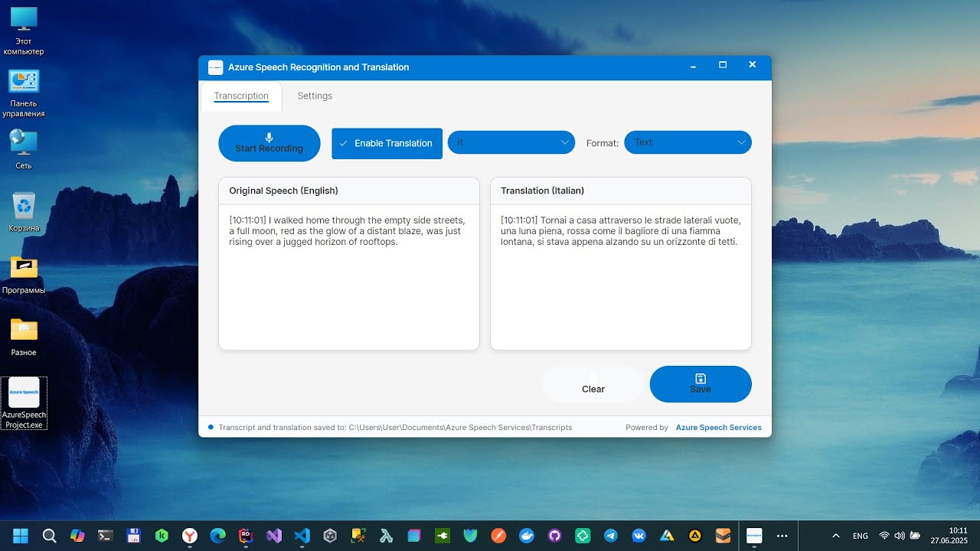Viewport: 980px width, 551px height.
Task: Toggle the Enable Translation checkbox
Action: (x=387, y=143)
